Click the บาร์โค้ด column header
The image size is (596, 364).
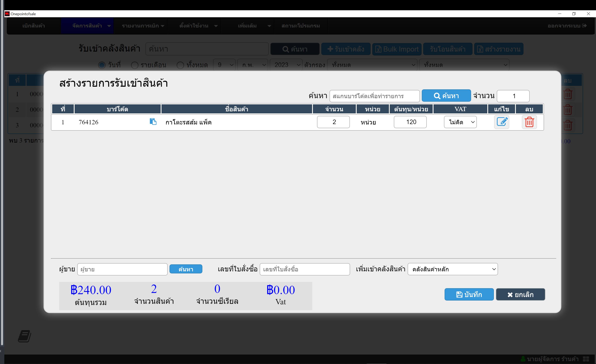pyautogui.click(x=117, y=109)
